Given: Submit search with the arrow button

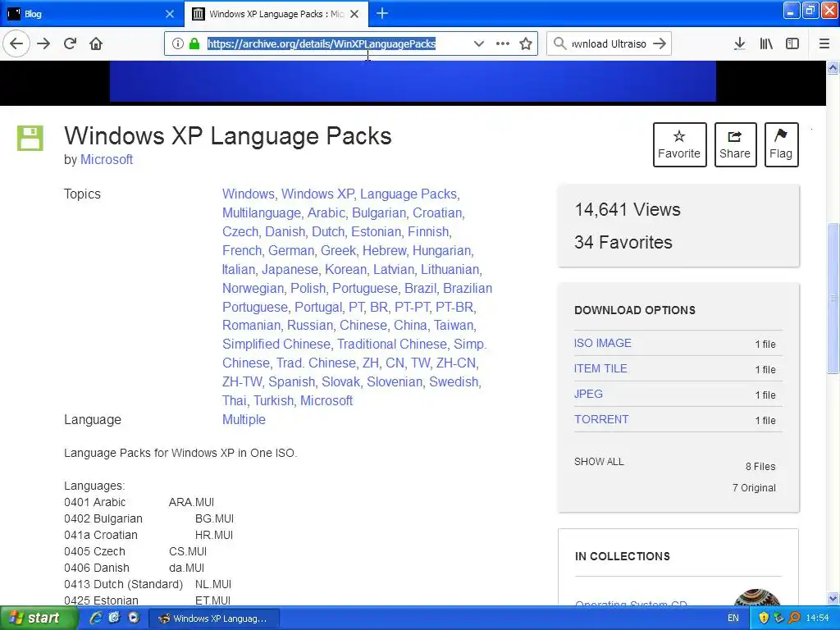Looking at the screenshot, I should tap(660, 44).
